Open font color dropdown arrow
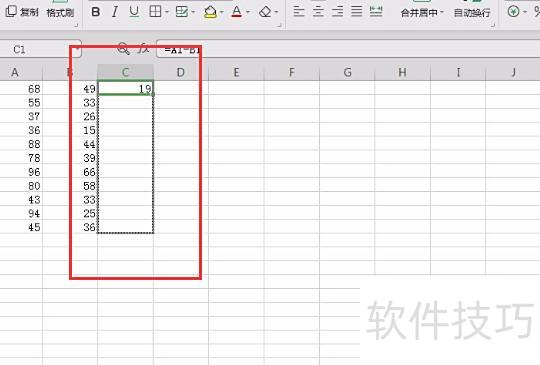This screenshot has width=540, height=365. (x=248, y=13)
